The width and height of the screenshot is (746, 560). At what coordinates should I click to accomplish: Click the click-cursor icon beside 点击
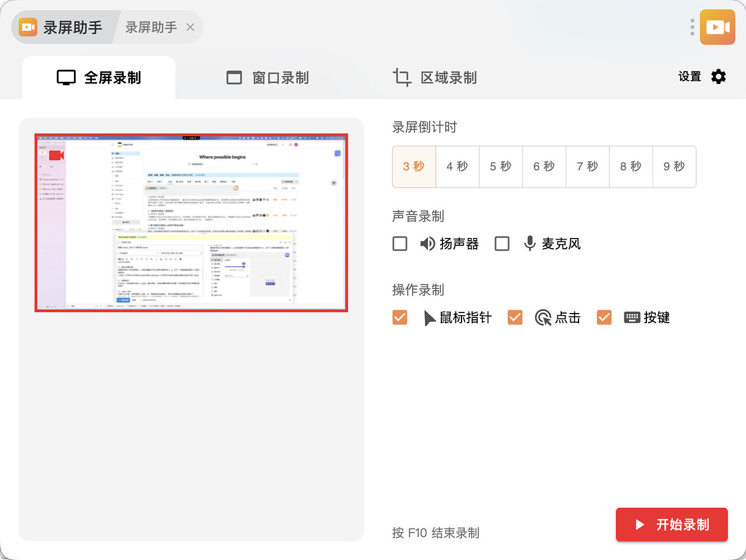point(543,318)
